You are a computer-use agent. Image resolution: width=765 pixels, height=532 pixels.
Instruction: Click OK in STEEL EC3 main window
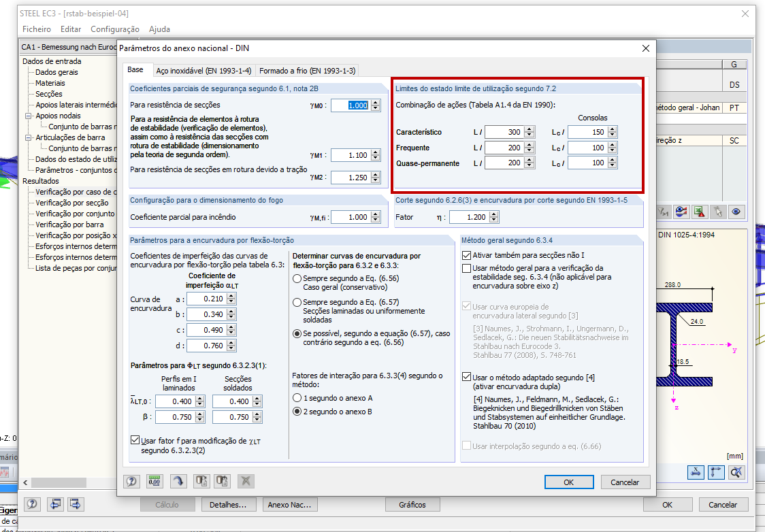pos(668,505)
